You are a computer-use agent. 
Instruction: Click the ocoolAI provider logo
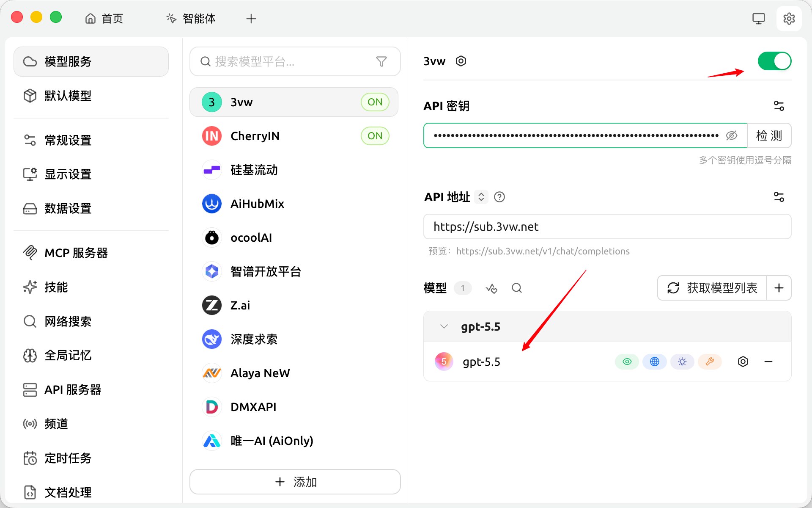pos(211,237)
